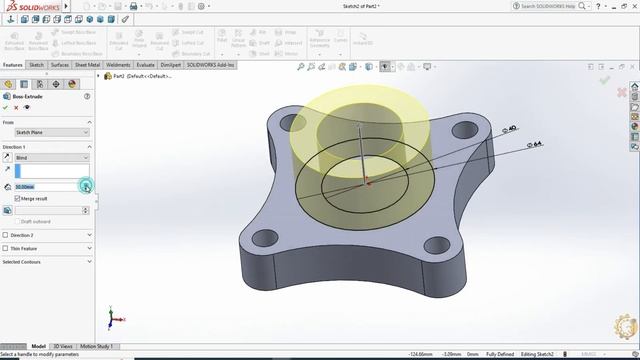Select the Front view cube icon
Image resolution: width=640 pixels, height=360 pixels.
click(x=24, y=19)
